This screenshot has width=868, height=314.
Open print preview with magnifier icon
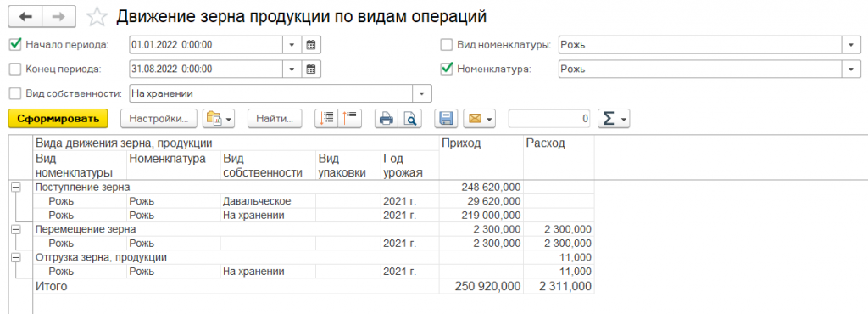click(409, 118)
